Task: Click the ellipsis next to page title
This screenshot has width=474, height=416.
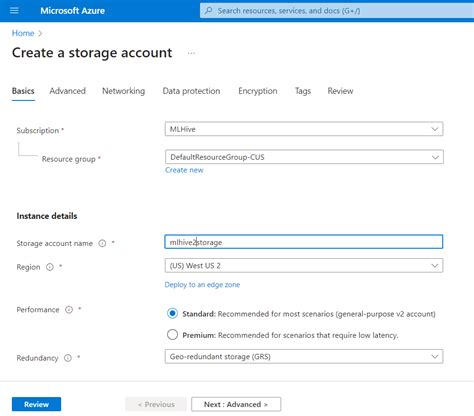Action: coord(191,53)
